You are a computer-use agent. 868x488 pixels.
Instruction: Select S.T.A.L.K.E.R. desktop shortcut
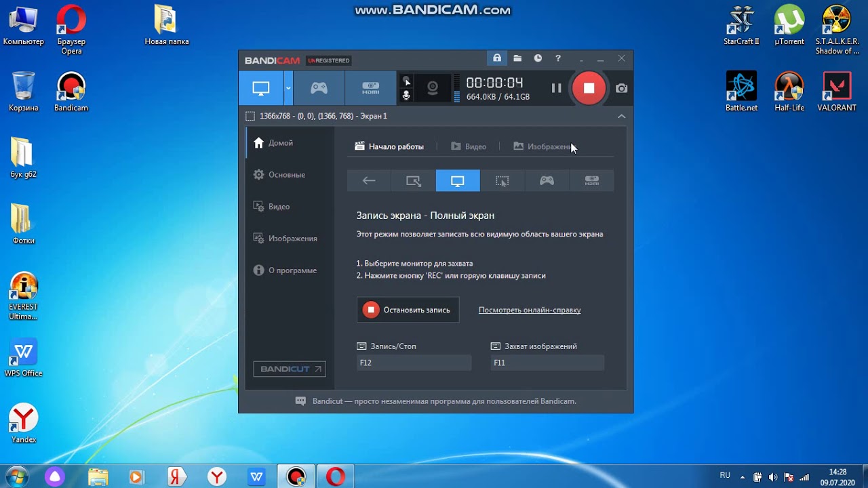click(837, 30)
